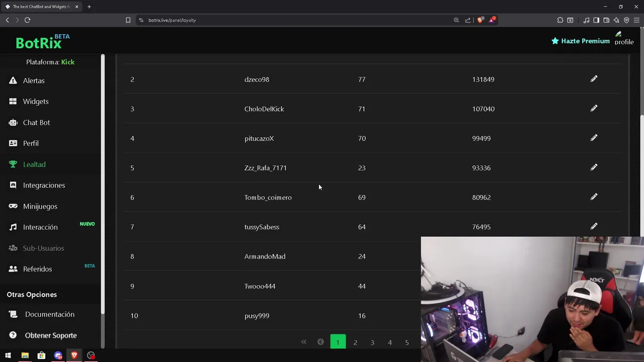The image size is (644, 362).
Task: Open the Windows Start menu
Action: [x=8, y=355]
